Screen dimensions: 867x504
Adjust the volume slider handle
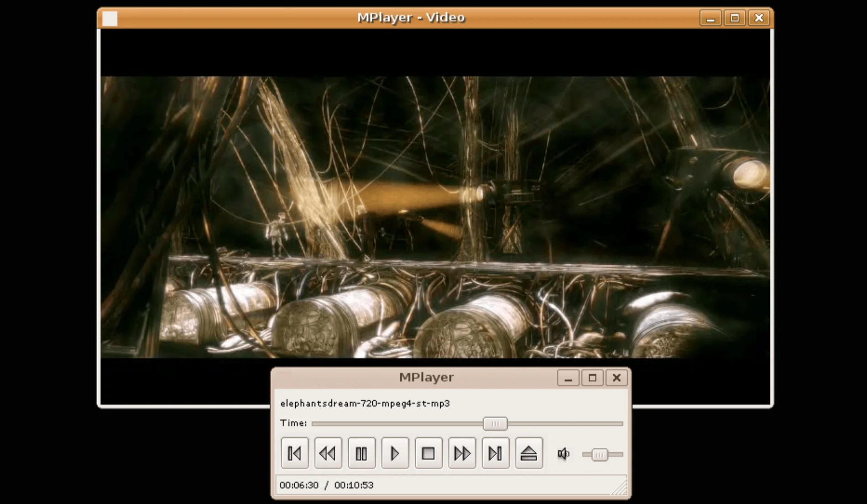tap(600, 454)
